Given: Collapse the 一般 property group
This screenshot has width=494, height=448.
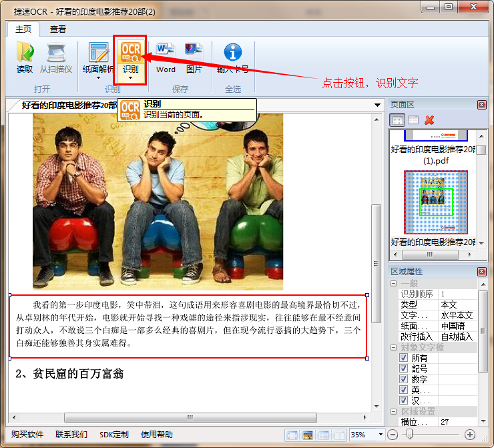Looking at the screenshot, I should [x=393, y=283].
